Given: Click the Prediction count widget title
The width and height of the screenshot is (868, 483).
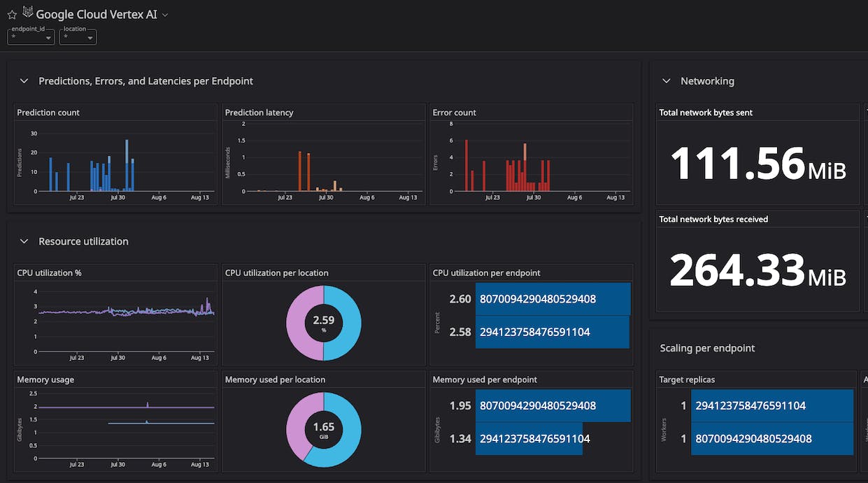Looking at the screenshot, I should [x=48, y=113].
